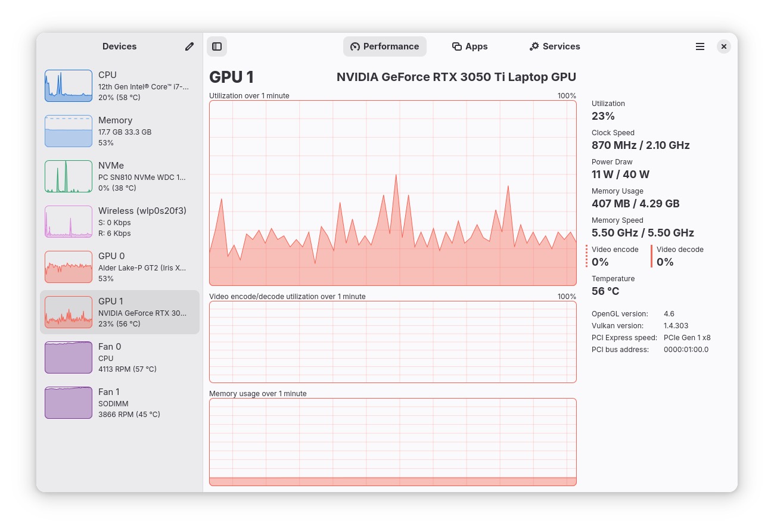Screen dimensions: 774x532
Task: Click the OpenGL version 4.6 value
Action: (x=669, y=314)
